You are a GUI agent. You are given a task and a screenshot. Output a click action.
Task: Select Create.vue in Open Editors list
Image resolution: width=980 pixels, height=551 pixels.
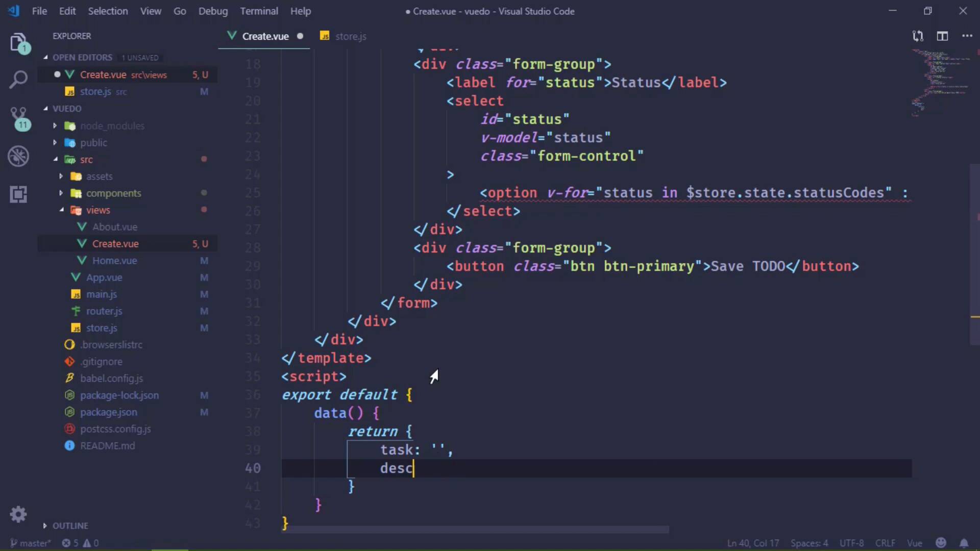[128, 74]
